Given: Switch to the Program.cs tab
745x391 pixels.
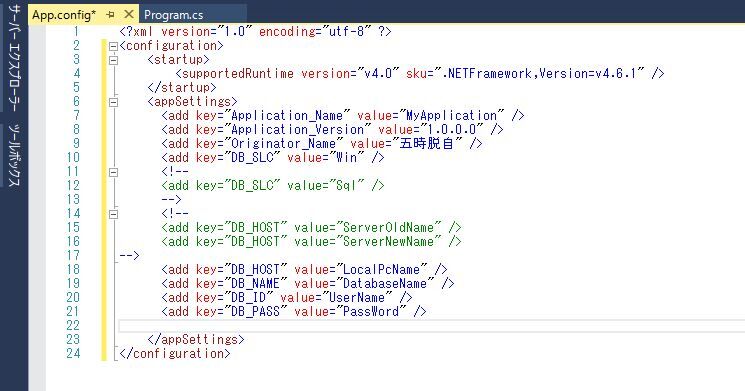Looking at the screenshot, I should (174, 15).
